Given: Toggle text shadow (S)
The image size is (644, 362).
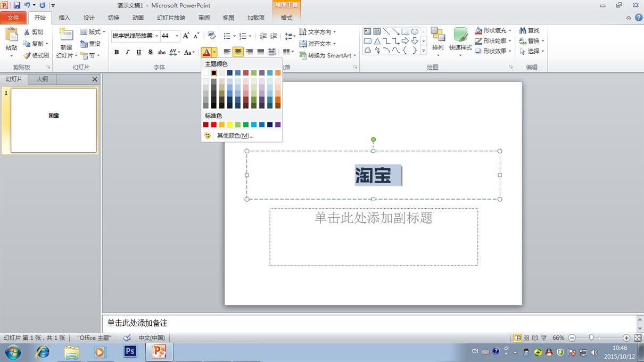Looking at the screenshot, I should click(x=150, y=52).
